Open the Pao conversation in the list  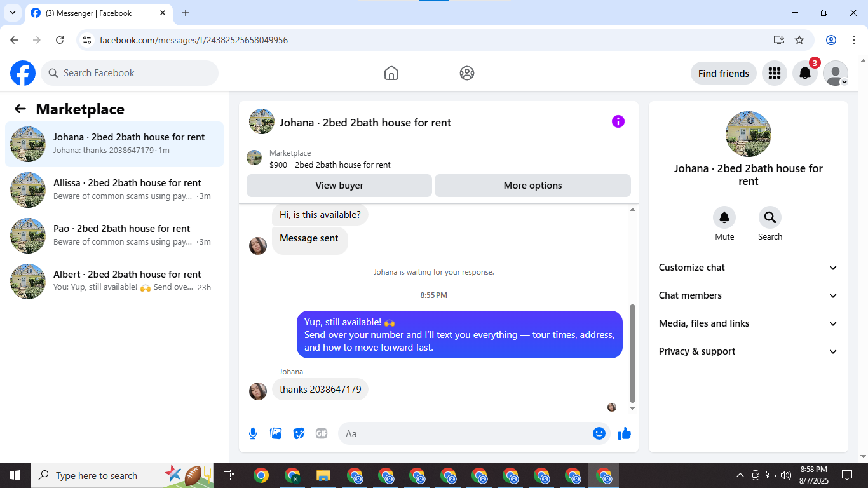pyautogui.click(x=114, y=236)
